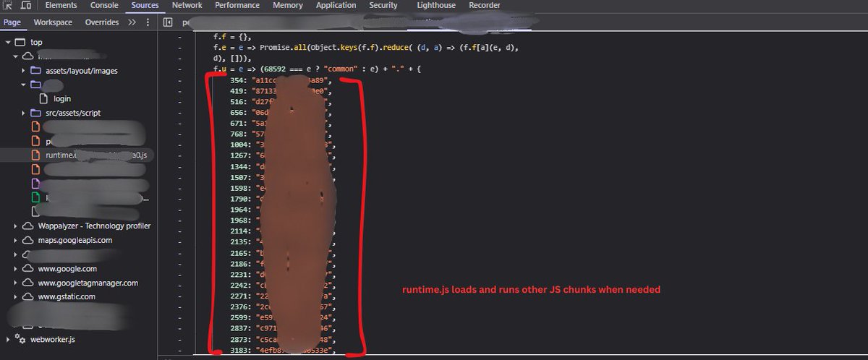Select www.gstatic.com in the tree

coord(67,296)
